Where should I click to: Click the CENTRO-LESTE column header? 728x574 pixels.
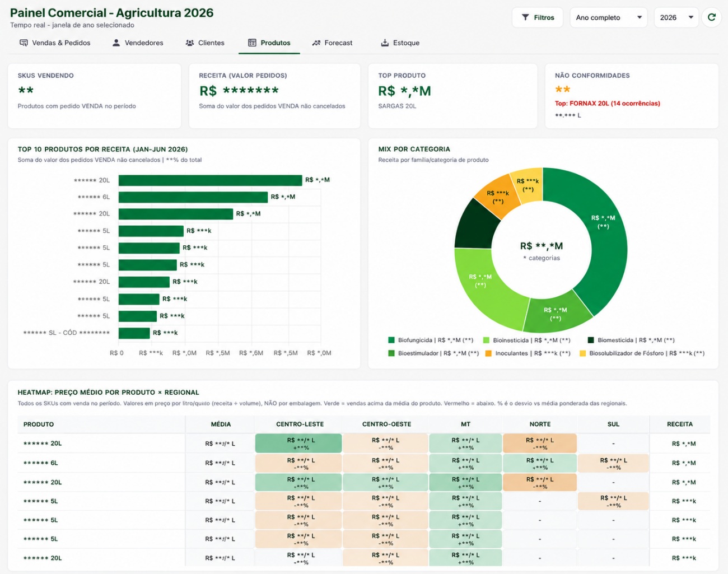click(300, 424)
